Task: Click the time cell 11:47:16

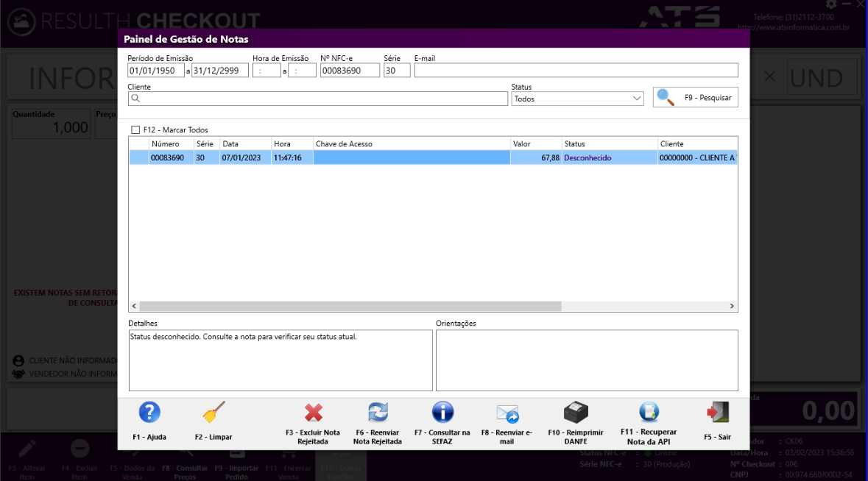Action: click(292, 158)
